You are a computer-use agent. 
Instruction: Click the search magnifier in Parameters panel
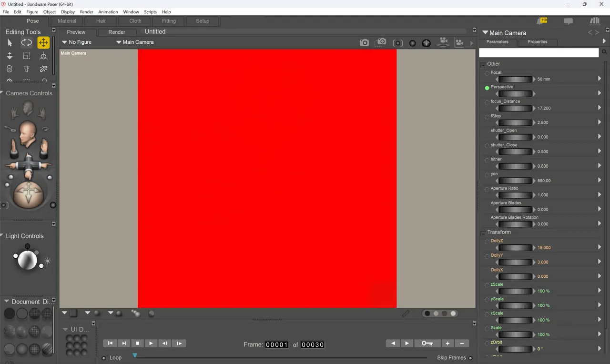point(604,52)
